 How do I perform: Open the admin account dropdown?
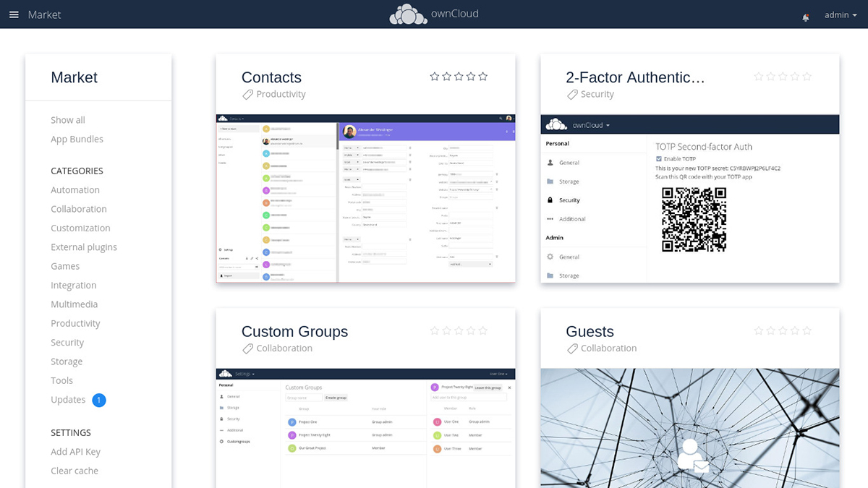(x=841, y=14)
